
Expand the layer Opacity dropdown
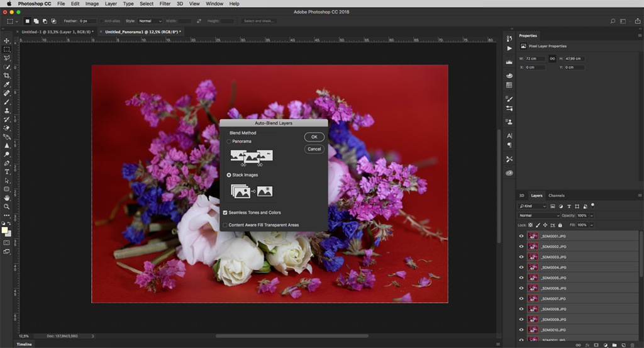(x=592, y=215)
